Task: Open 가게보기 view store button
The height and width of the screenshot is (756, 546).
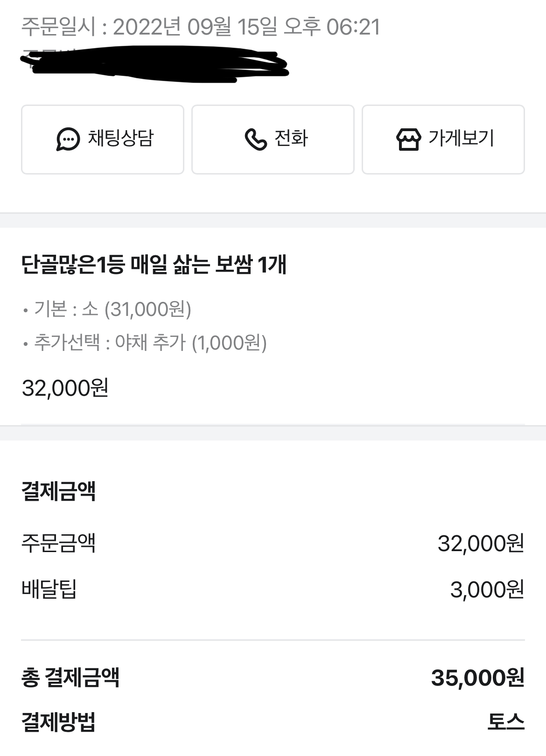Action: point(443,140)
